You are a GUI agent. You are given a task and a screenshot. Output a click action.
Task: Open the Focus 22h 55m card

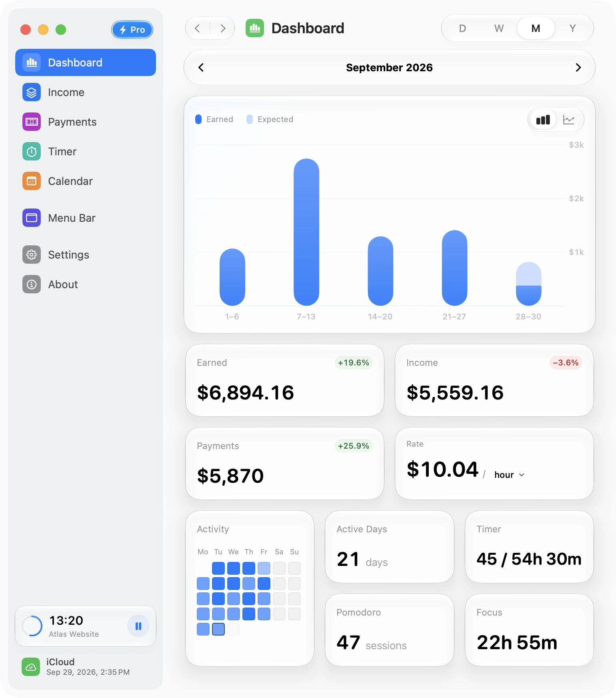(529, 630)
